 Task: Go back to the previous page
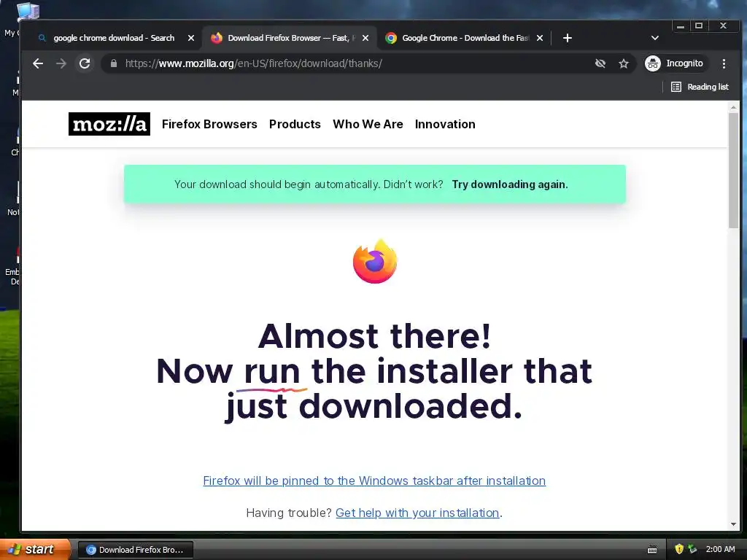tap(38, 63)
